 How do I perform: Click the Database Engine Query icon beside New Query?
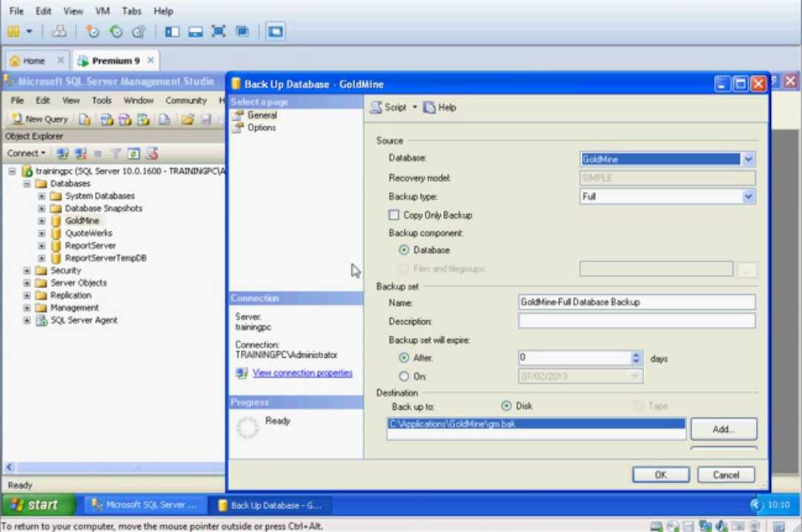(x=85, y=119)
